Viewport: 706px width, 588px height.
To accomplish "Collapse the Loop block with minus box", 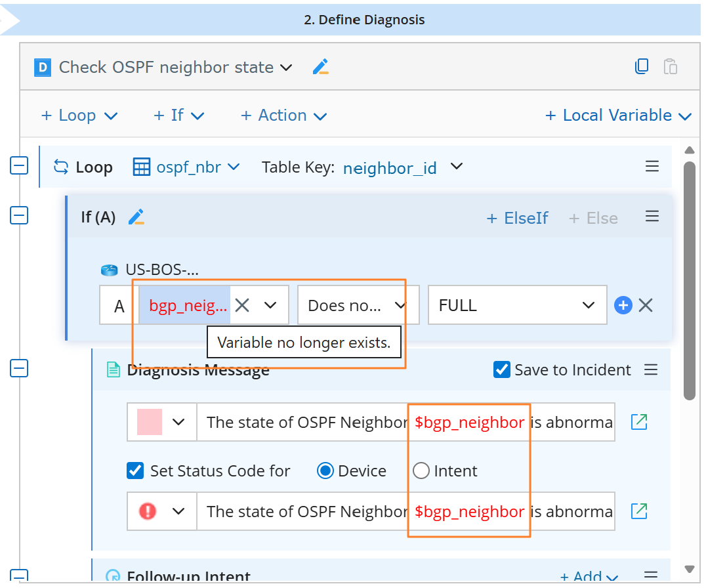I will tap(19, 165).
